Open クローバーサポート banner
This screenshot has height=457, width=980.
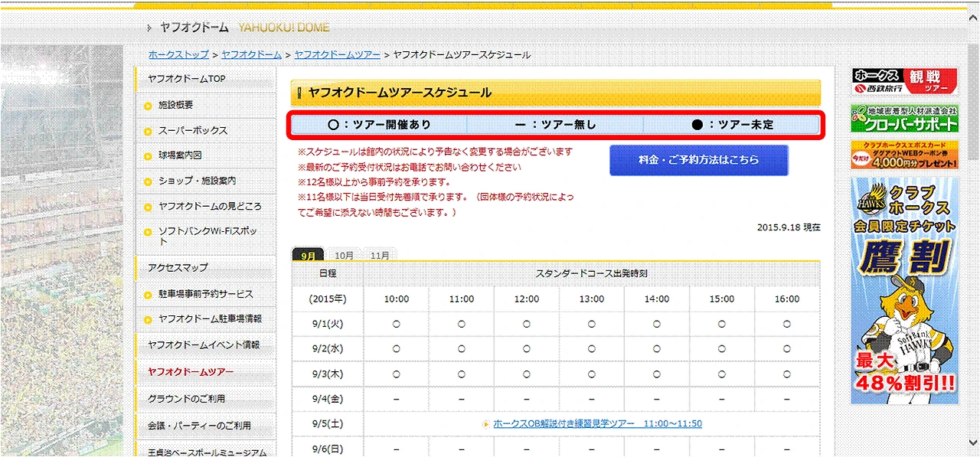click(x=904, y=118)
